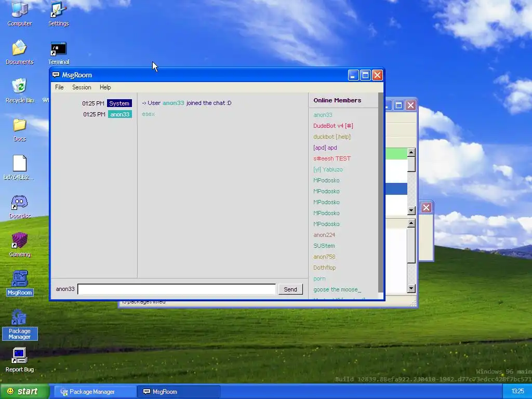532x399 pixels.
Task: Open the Session menu in MsgRoom
Action: pyautogui.click(x=82, y=87)
